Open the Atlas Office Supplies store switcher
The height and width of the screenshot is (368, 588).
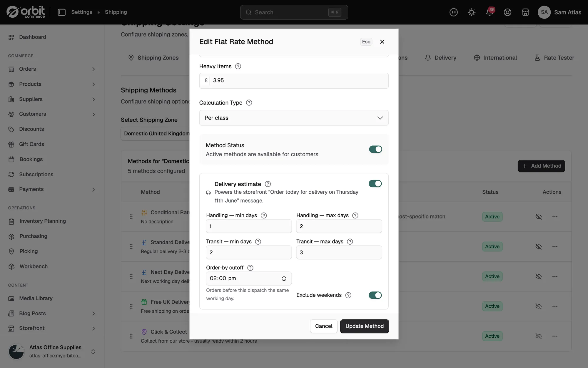coord(52,352)
